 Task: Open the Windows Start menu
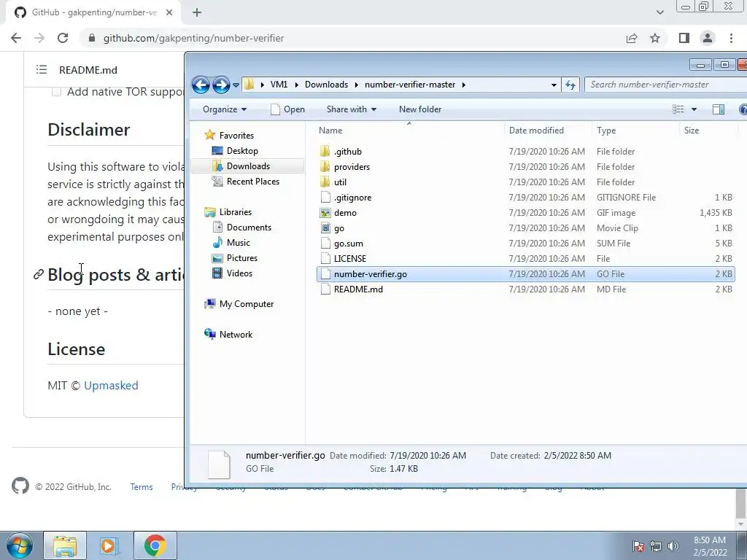pos(20,545)
